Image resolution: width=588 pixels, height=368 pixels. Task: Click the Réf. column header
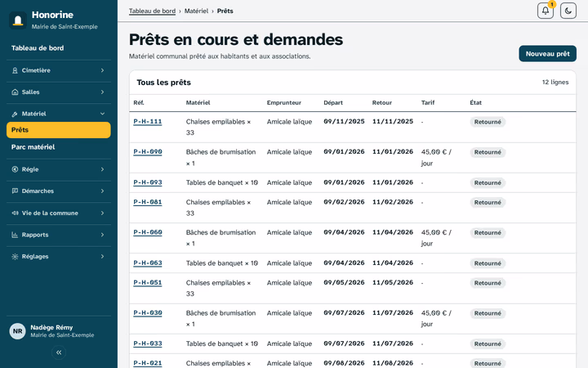point(139,102)
